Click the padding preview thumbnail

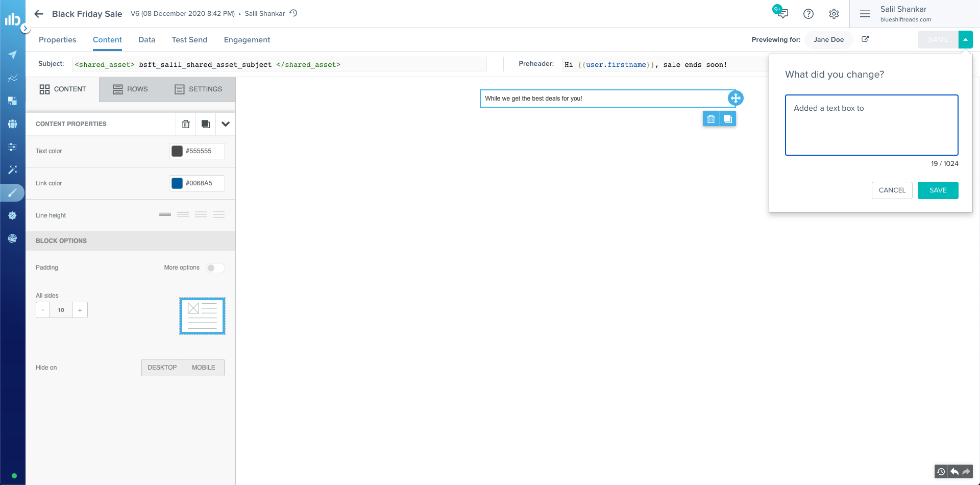[x=202, y=316]
